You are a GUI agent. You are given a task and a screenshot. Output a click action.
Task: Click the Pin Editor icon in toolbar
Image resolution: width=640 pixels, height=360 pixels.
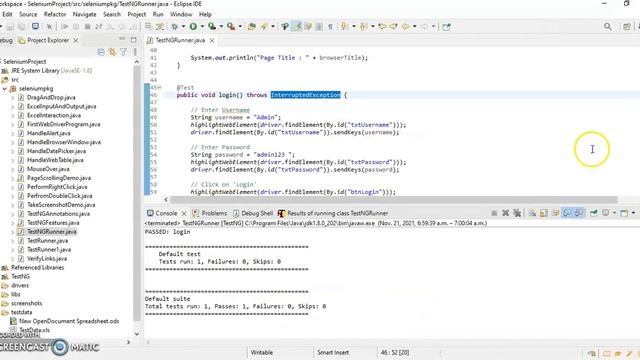click(447, 27)
